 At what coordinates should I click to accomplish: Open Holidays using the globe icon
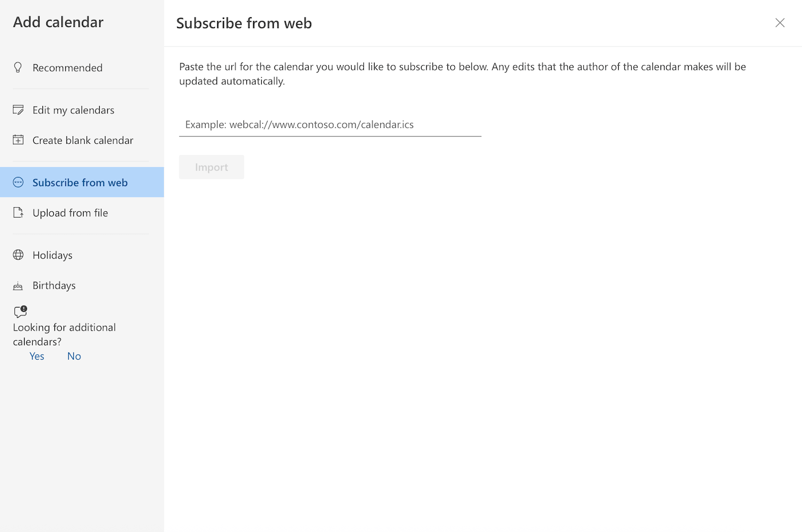point(18,255)
